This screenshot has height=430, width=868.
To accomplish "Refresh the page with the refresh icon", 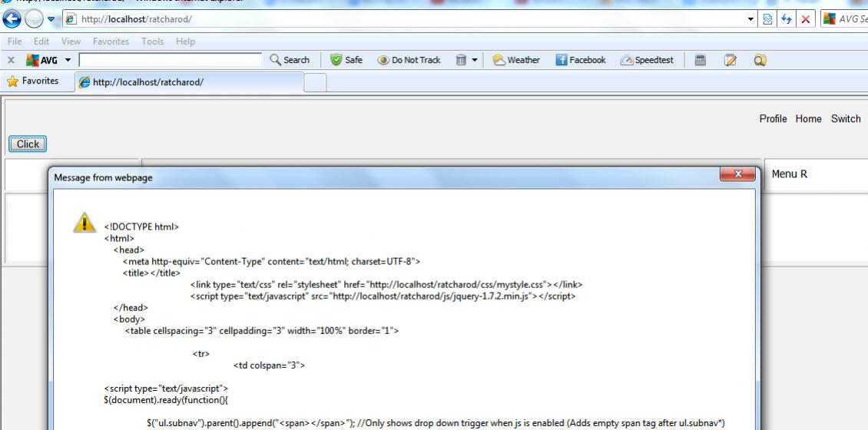I will coord(786,19).
